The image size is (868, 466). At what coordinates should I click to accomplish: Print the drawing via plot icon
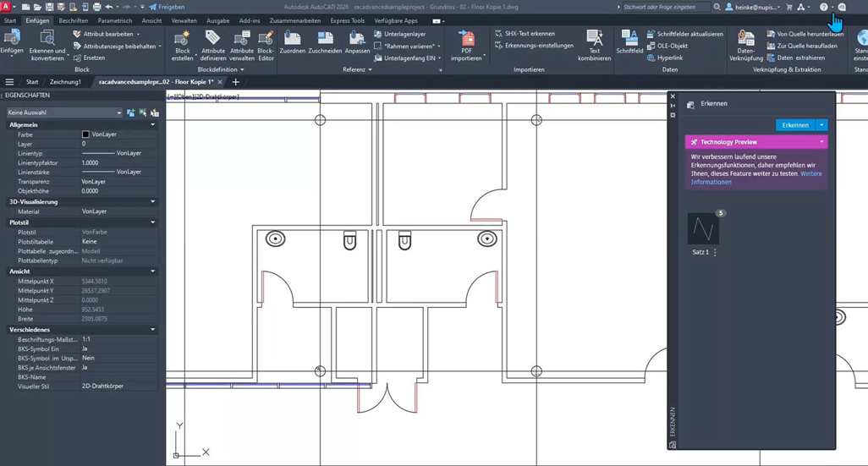[x=97, y=8]
